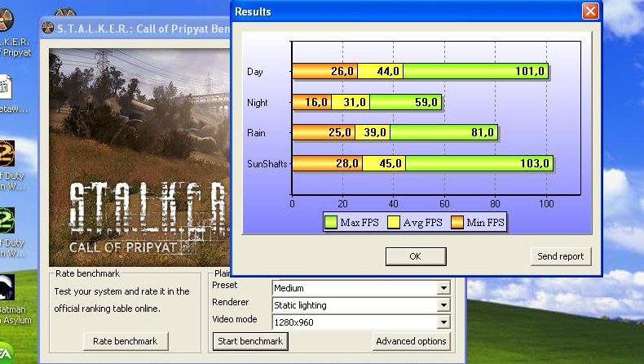Click the Night average value 31,0
This screenshot has height=364, width=644.
point(355,102)
